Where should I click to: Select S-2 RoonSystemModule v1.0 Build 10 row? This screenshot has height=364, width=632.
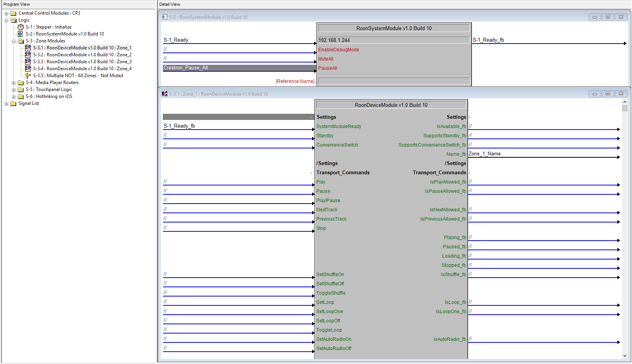[x=65, y=34]
